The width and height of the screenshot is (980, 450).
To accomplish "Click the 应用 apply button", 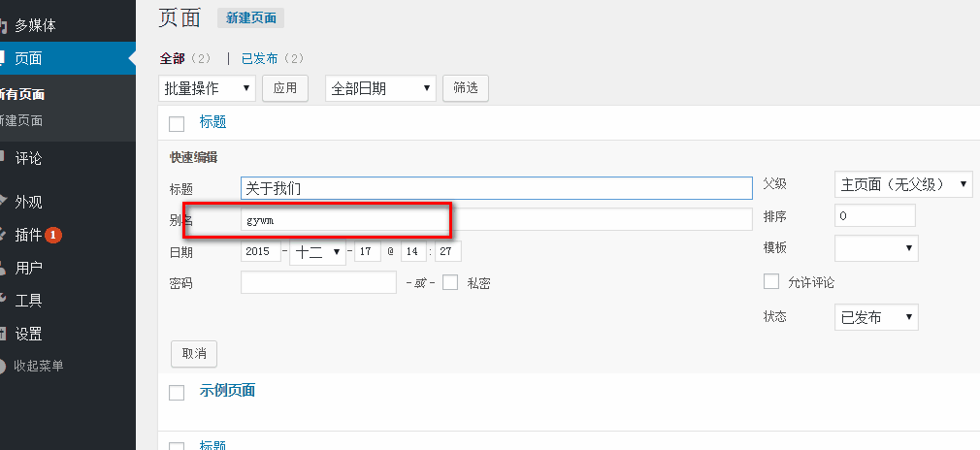I will pyautogui.click(x=285, y=88).
